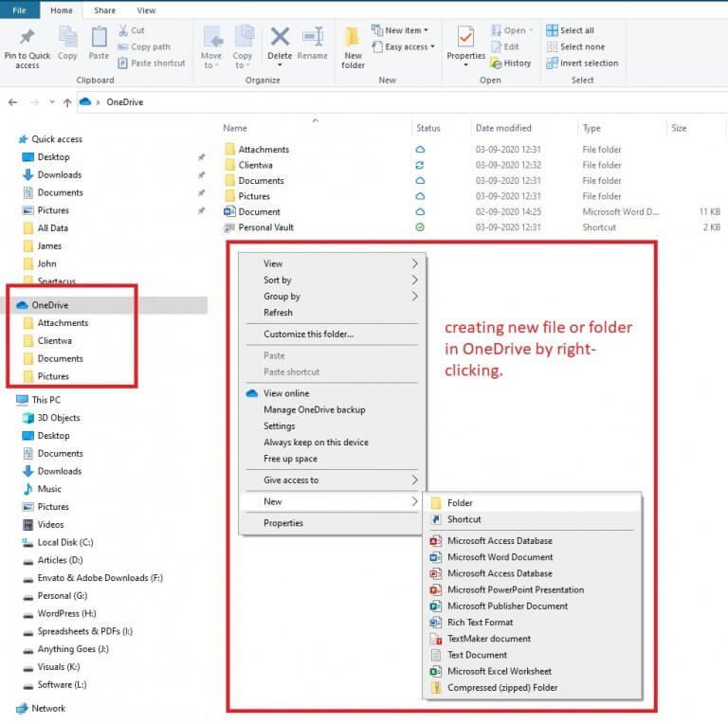Open Network in the navigation pane

(x=48, y=708)
